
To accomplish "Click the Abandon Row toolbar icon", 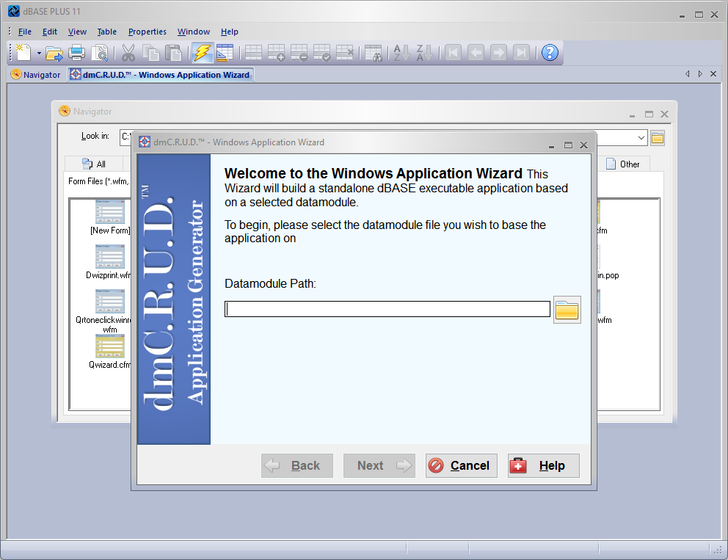I will point(344,53).
